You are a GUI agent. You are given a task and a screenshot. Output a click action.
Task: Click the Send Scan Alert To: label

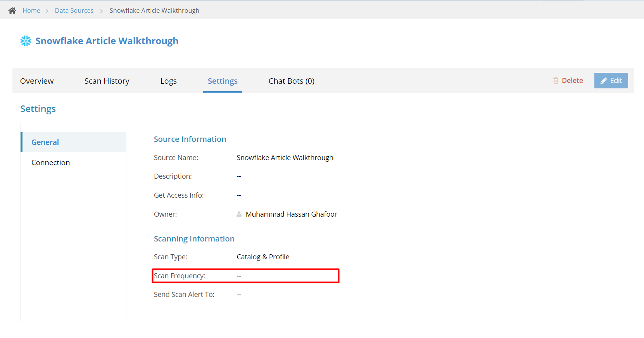pos(184,294)
